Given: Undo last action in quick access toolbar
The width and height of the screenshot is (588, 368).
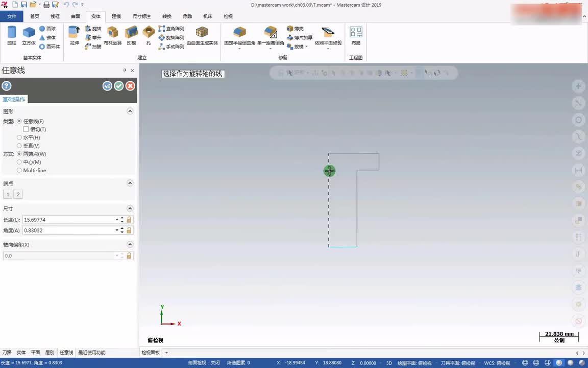Looking at the screenshot, I should coord(66,5).
